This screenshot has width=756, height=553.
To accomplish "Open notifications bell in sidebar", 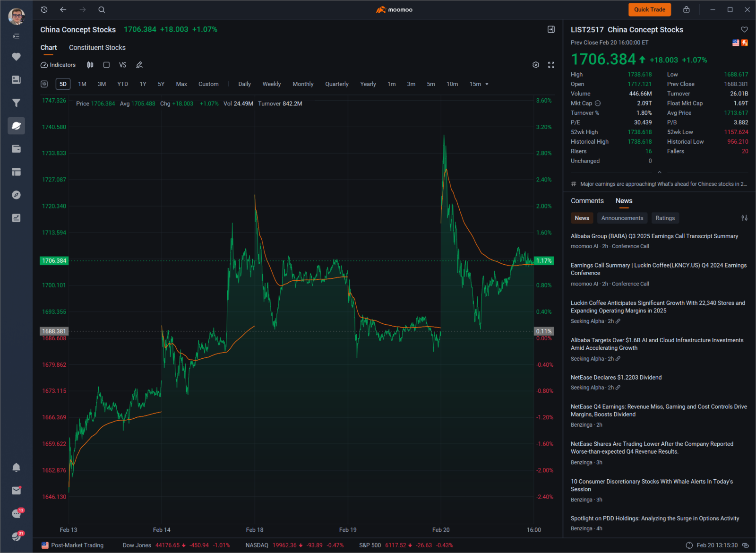I will coord(16,467).
